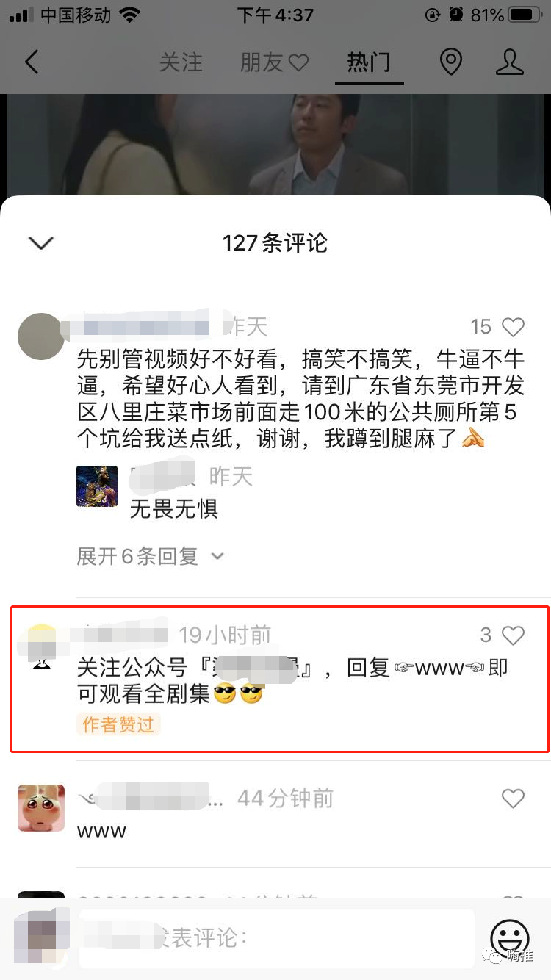The width and height of the screenshot is (551, 980).
Task: Tap the back arrow icon
Action: (32, 62)
